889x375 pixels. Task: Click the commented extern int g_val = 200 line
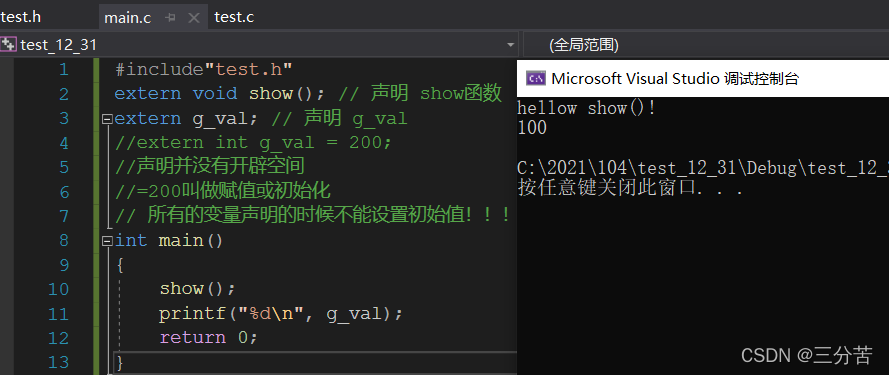253,142
